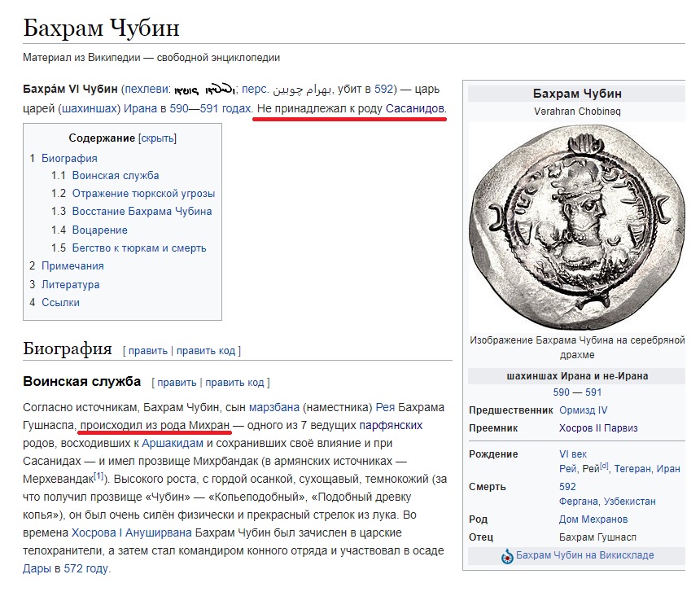
Task: Go to «Бегство к тюркам и смерть»
Action: (138, 248)
